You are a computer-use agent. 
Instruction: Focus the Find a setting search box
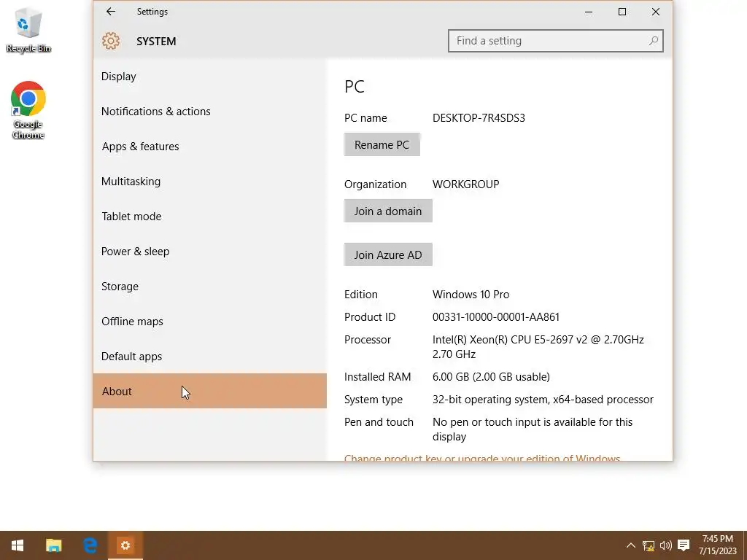pos(555,41)
